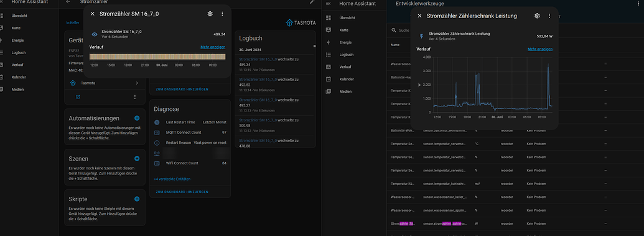Click the power chart in Zählerschrank Leistung dialog
Screen dimensions: 644x236
tap(492, 85)
